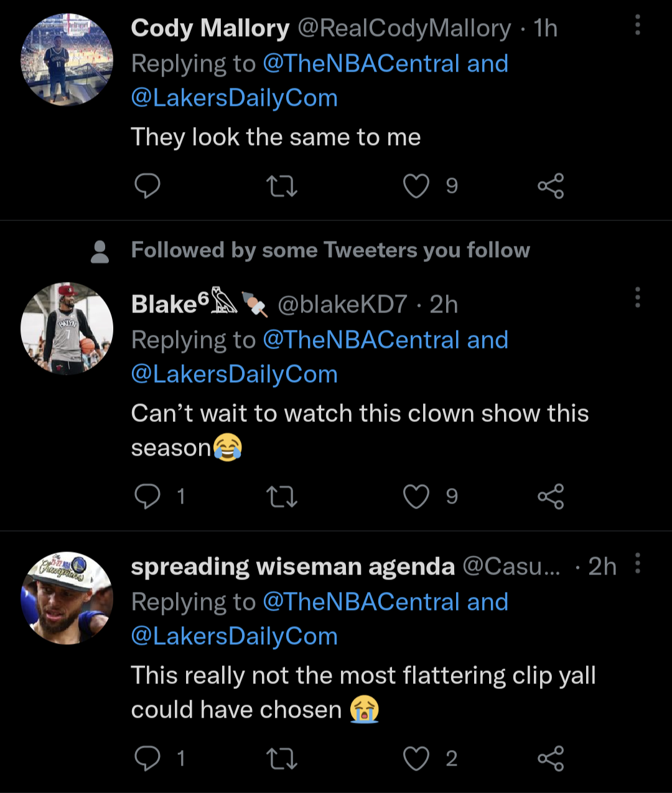Reply to the clown show tweet
672x793 pixels.
coord(147,497)
